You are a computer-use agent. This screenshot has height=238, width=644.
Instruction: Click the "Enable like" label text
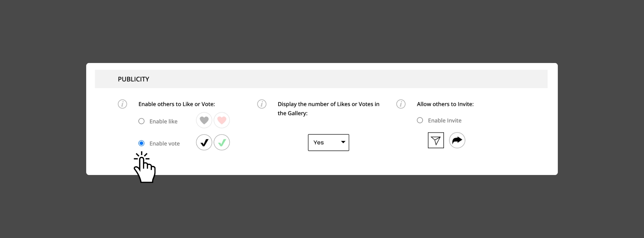click(x=163, y=121)
